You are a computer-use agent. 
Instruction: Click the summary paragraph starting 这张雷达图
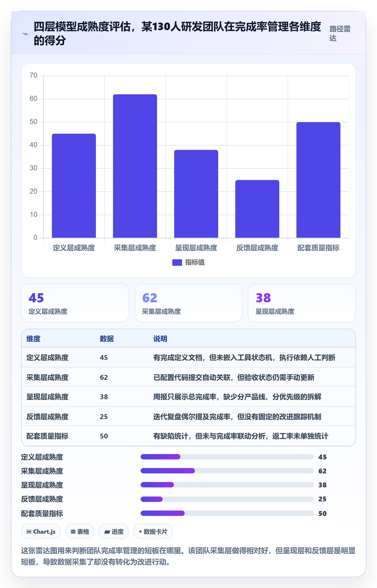(x=188, y=556)
